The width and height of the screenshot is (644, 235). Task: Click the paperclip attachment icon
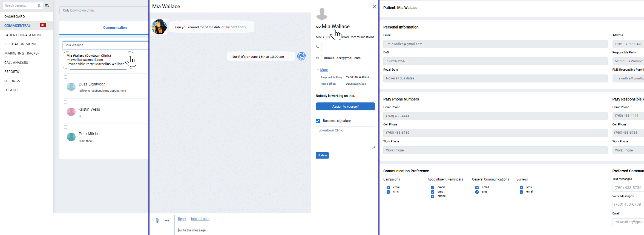click(157, 220)
